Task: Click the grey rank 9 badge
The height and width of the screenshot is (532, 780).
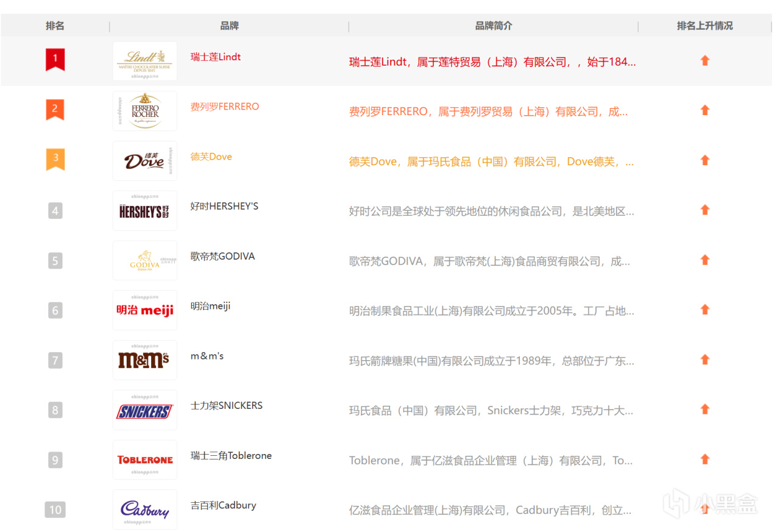Action: (x=55, y=460)
